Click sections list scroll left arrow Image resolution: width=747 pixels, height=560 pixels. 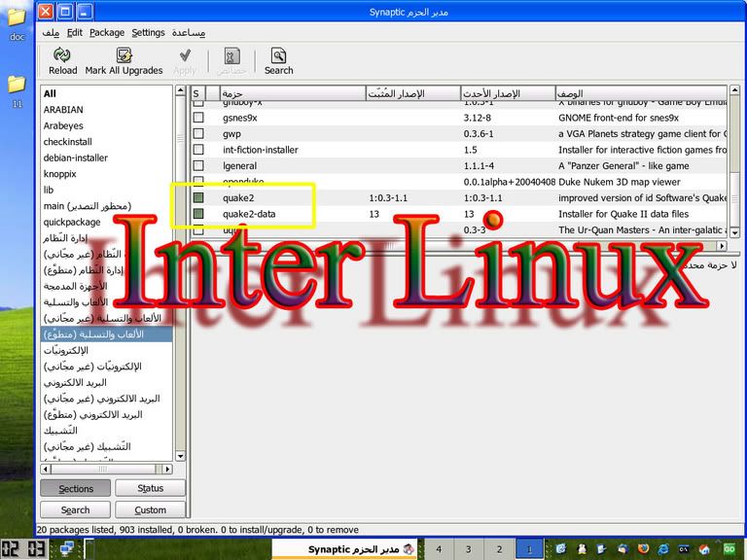click(46, 469)
